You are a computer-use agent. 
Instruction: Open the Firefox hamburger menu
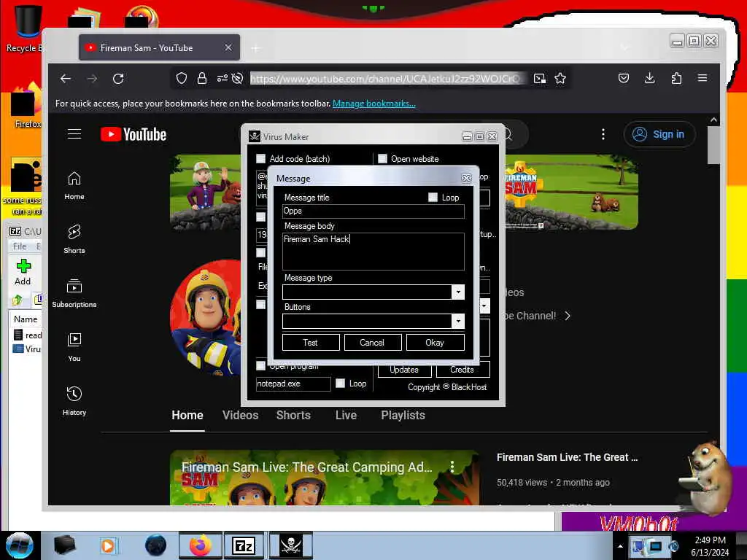703,77
